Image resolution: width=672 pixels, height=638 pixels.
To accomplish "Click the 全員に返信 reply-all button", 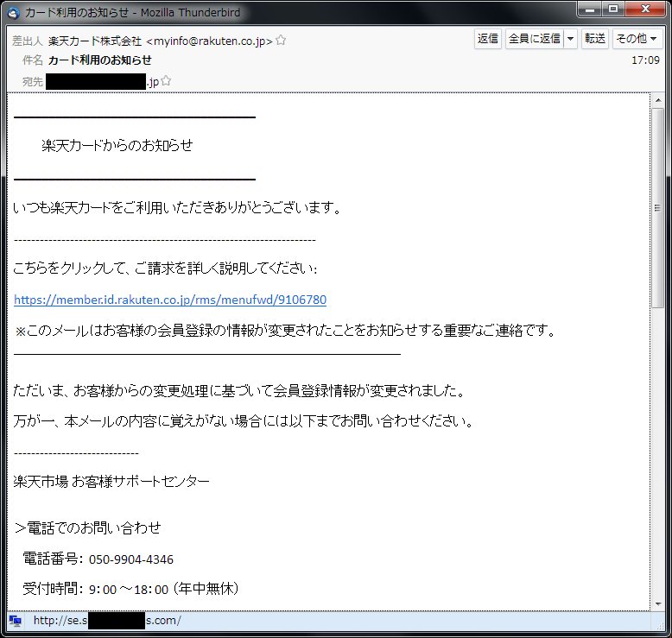I will 535,39.
